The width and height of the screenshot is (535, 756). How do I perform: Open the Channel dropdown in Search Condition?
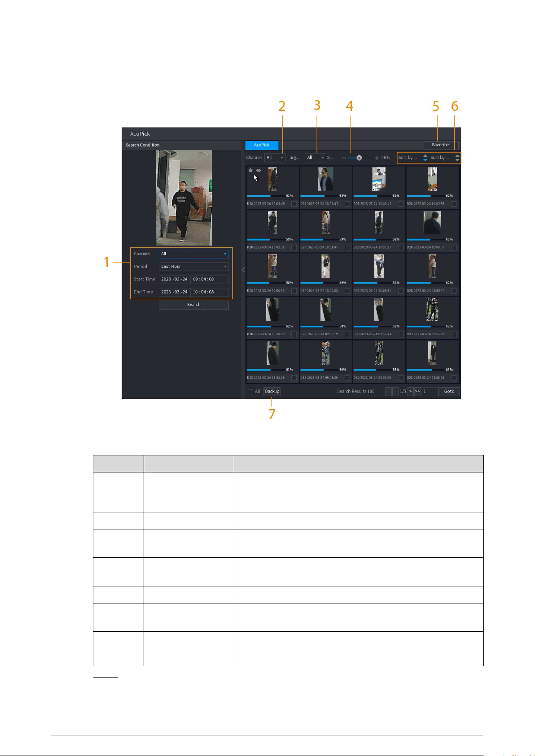(x=194, y=254)
